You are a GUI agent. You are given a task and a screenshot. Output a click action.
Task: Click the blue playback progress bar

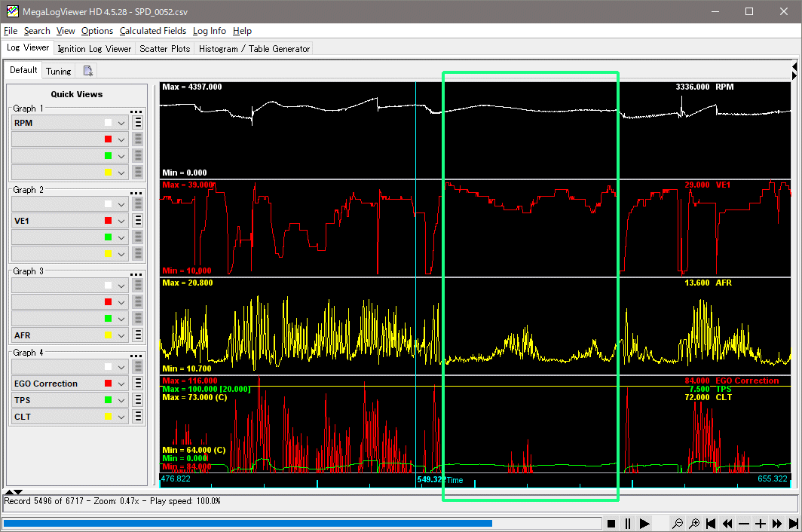tap(247, 523)
